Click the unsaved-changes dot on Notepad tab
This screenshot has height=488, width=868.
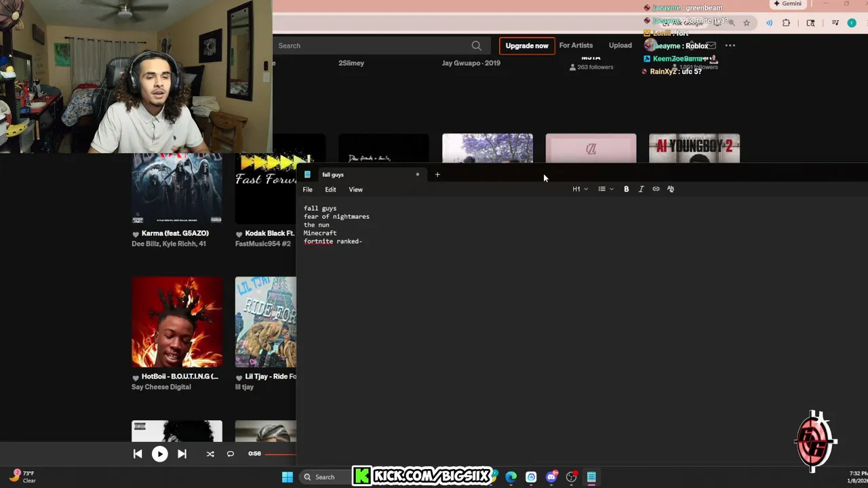pos(417,175)
